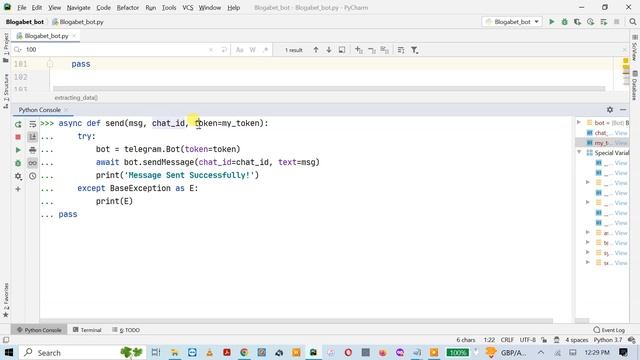
Task: Open Chrome from the Windows taskbar
Action: pos(244,352)
